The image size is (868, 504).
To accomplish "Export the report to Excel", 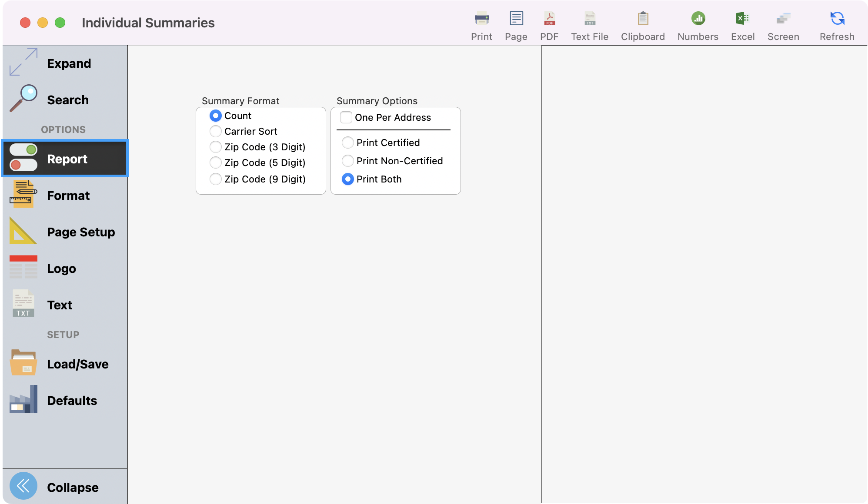I will point(742,24).
